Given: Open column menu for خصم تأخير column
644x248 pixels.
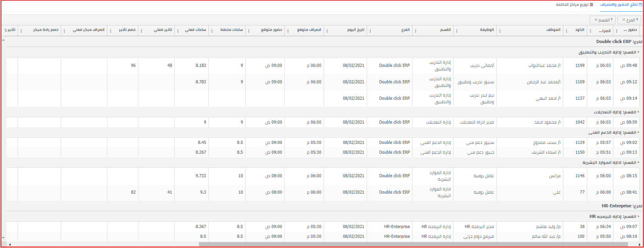Looking at the screenshot, I should pos(110,31).
